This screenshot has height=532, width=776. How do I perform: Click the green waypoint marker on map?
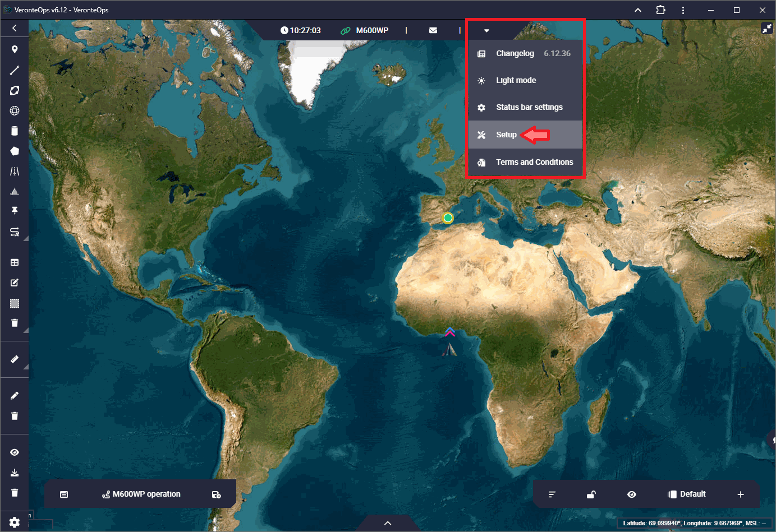click(x=448, y=218)
